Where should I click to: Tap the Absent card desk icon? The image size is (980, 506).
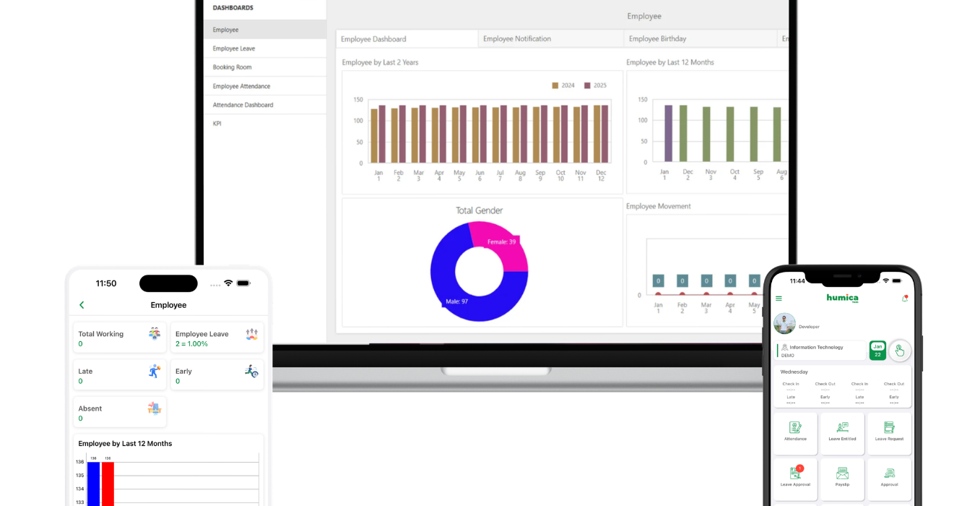[155, 408]
